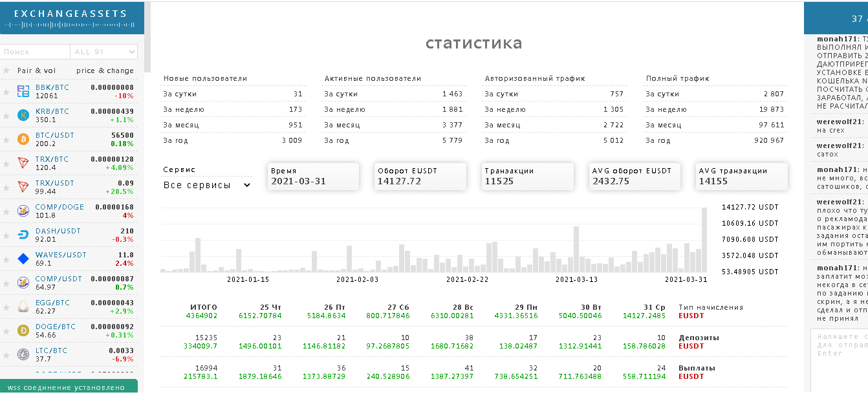This screenshot has width=868, height=399.
Task: Click the favorites star column header
Action: (6, 70)
